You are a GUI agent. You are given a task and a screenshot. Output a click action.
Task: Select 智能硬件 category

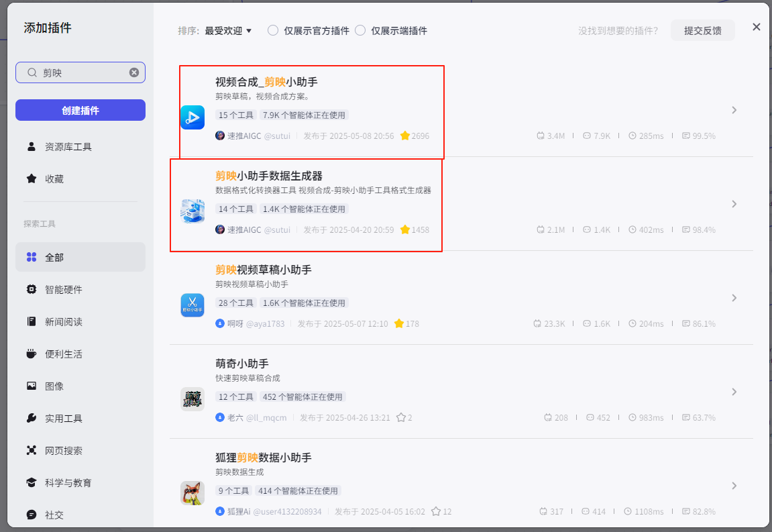80,290
